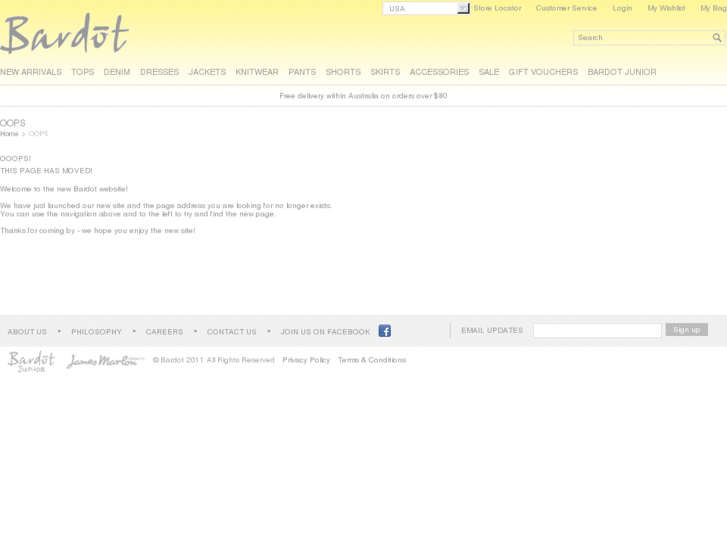This screenshot has width=727, height=545.
Task: Open the Customer Service page
Action: [566, 8]
